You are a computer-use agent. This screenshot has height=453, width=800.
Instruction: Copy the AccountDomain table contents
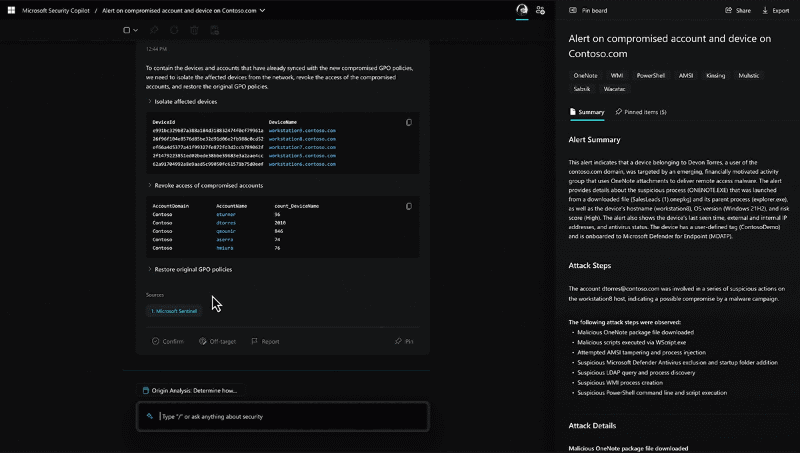pos(408,206)
